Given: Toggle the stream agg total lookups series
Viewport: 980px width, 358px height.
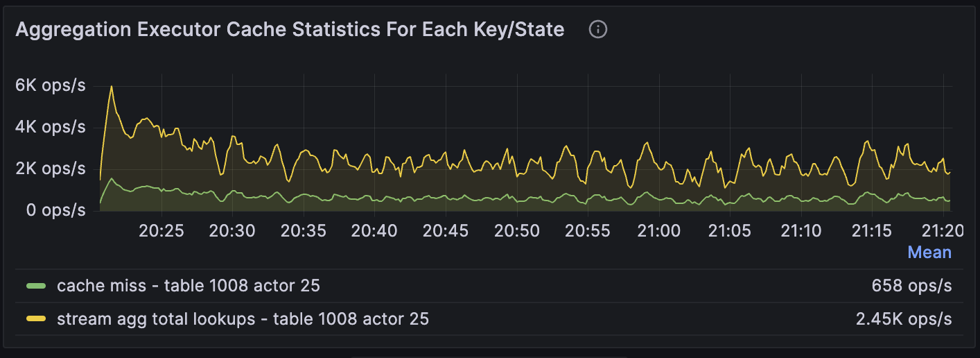Looking at the screenshot, I should coord(243,319).
